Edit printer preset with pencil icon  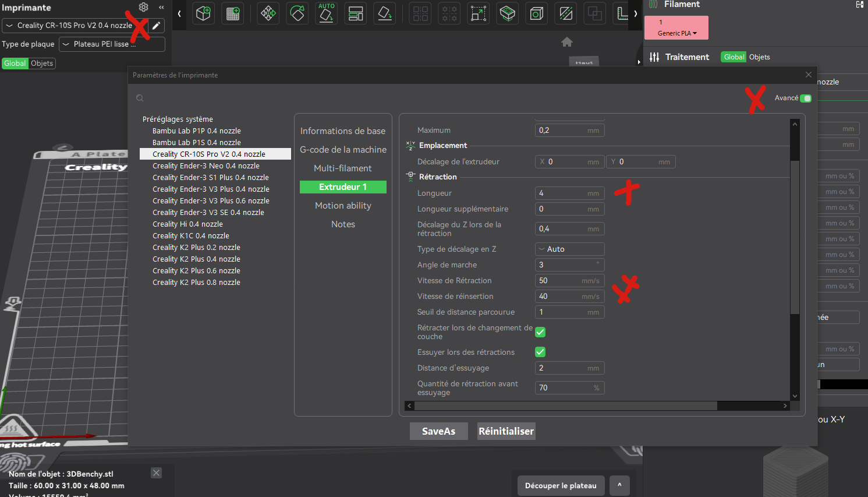coord(156,26)
